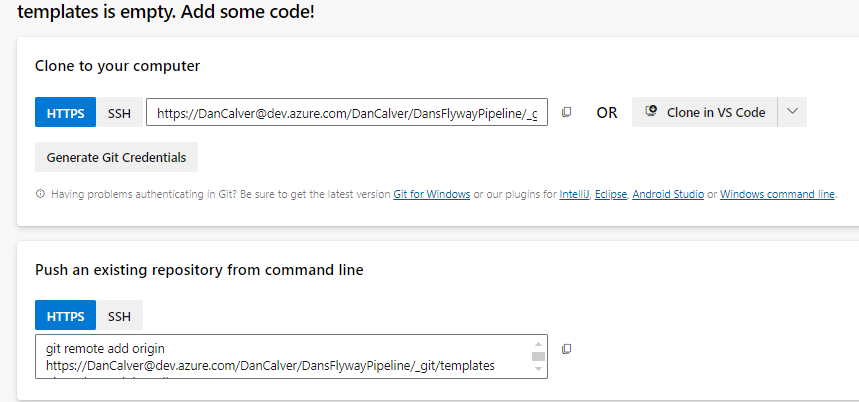Click the info icon beside authentication help text
This screenshot has width=859, height=402.
click(40, 194)
